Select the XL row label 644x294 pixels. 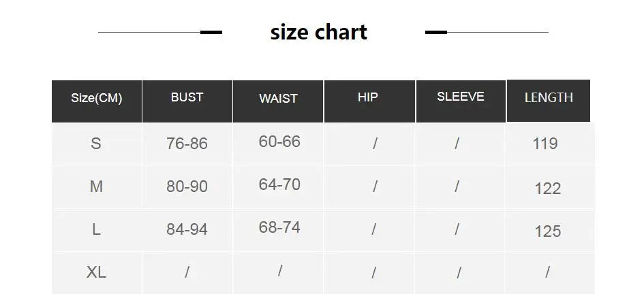(96, 272)
